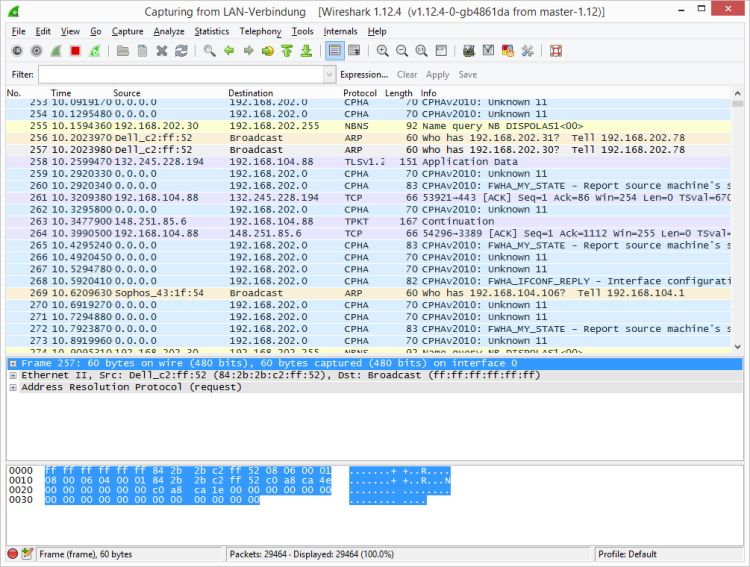This screenshot has height=567, width=750.
Task: Zoom in on packet list text
Action: tap(383, 51)
